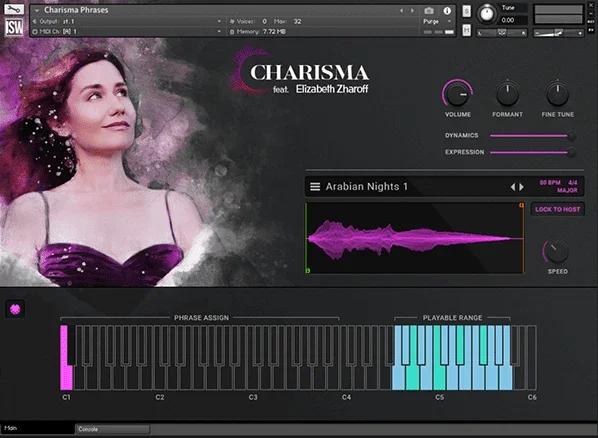Image resolution: width=598 pixels, height=438 pixels.
Task: Play the green C5 key in playable range
Action: click(439, 379)
